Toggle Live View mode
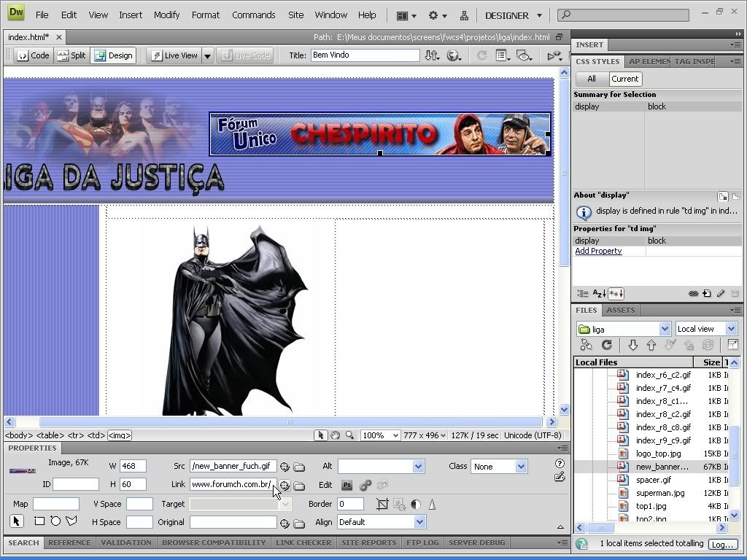747x560 pixels. tap(174, 55)
